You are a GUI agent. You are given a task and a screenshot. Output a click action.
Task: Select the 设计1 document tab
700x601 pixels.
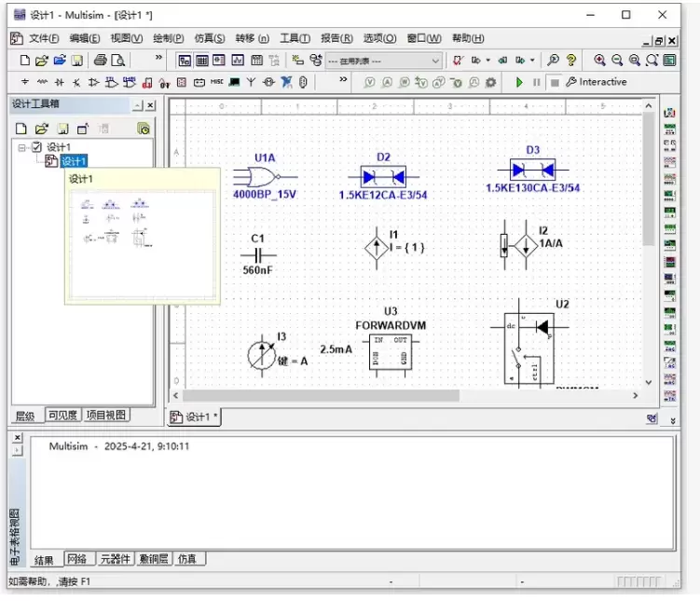pos(194,417)
